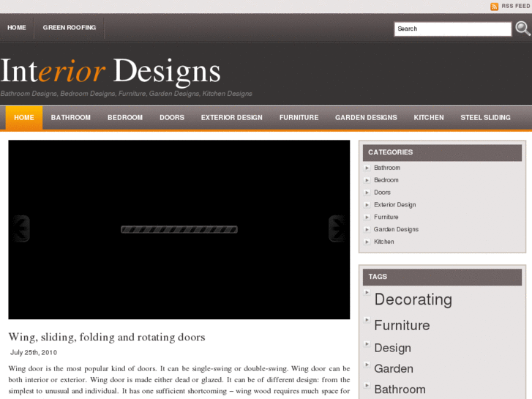The width and height of the screenshot is (532, 399).
Task: Open Bedroom category link
Action: coord(386,180)
